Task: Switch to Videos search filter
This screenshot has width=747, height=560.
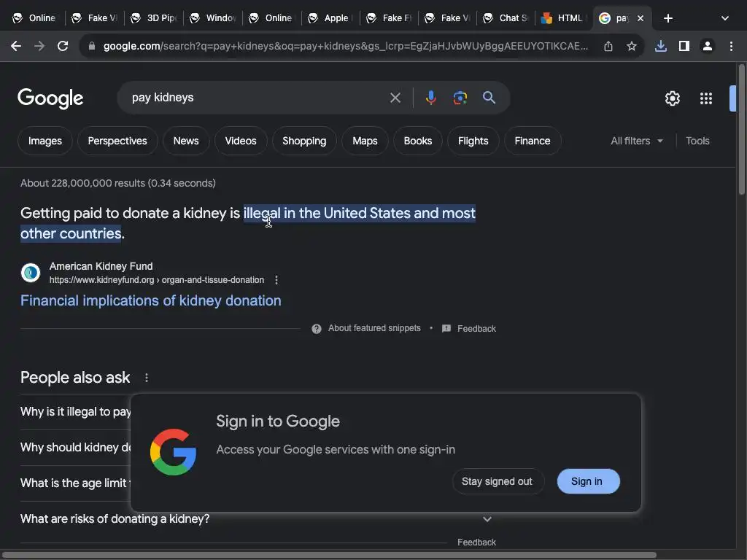Action: [x=241, y=141]
